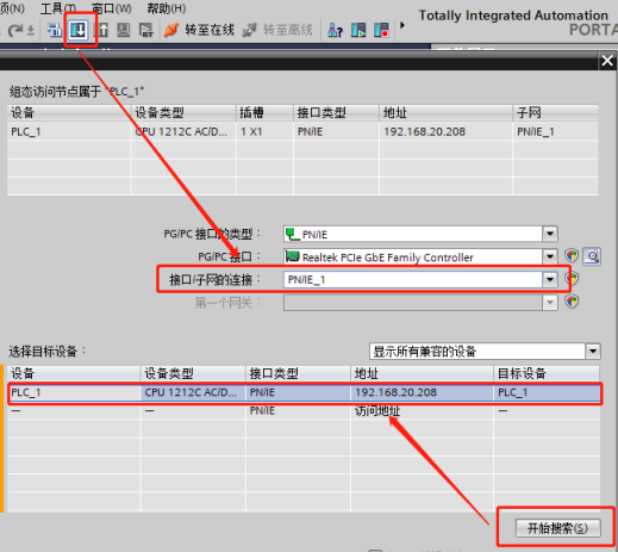The height and width of the screenshot is (552, 618).
Task: Open the Realtek PG/PC interface dropdown
Action: (549, 257)
